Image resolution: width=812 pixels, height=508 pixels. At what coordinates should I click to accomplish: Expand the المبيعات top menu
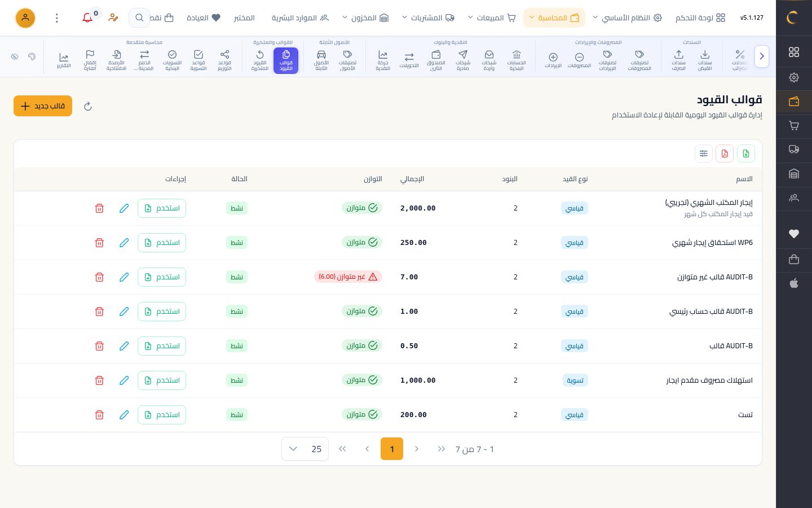pyautogui.click(x=492, y=18)
